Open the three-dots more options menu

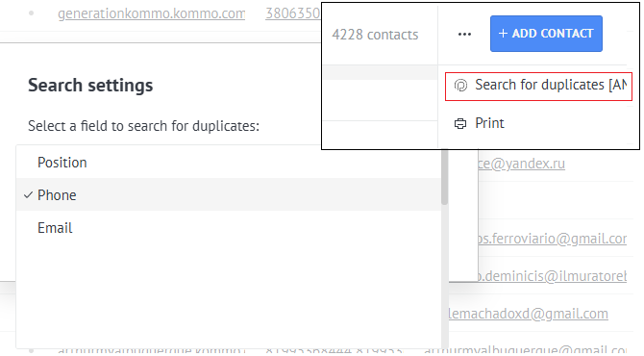click(464, 34)
